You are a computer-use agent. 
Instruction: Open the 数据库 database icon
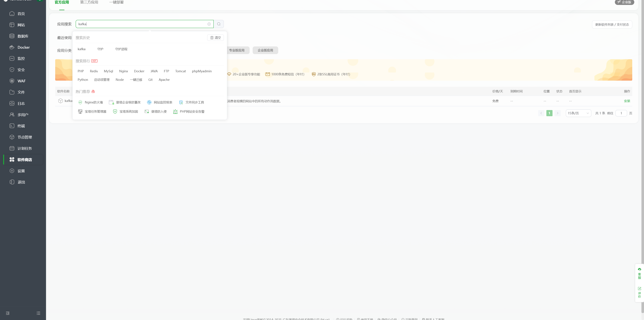click(x=12, y=36)
